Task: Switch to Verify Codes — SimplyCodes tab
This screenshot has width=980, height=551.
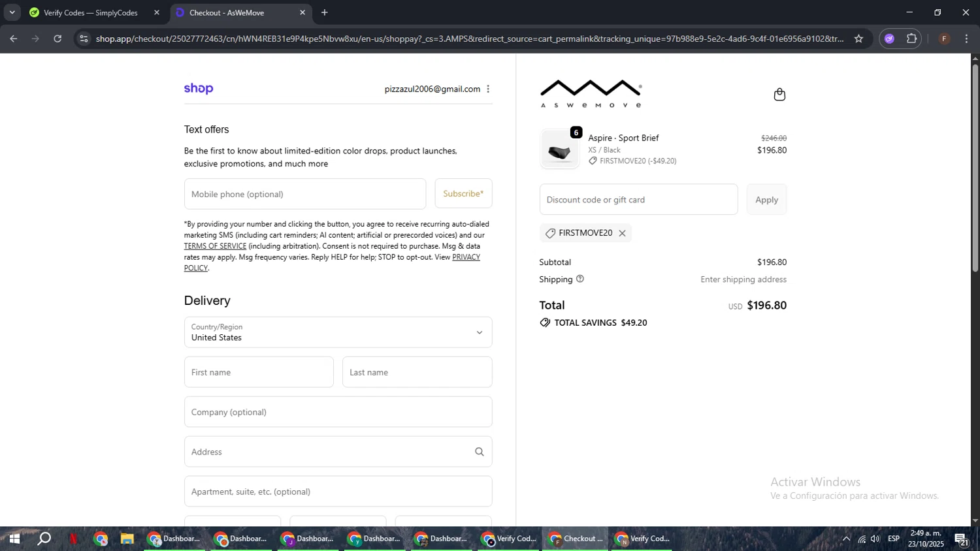Action: coord(91,12)
